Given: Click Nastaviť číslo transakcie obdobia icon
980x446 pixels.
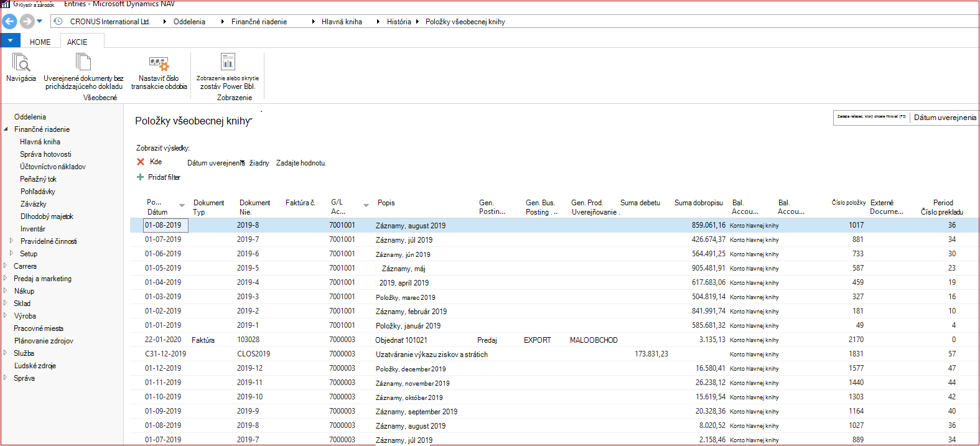Looking at the screenshot, I should [159, 63].
